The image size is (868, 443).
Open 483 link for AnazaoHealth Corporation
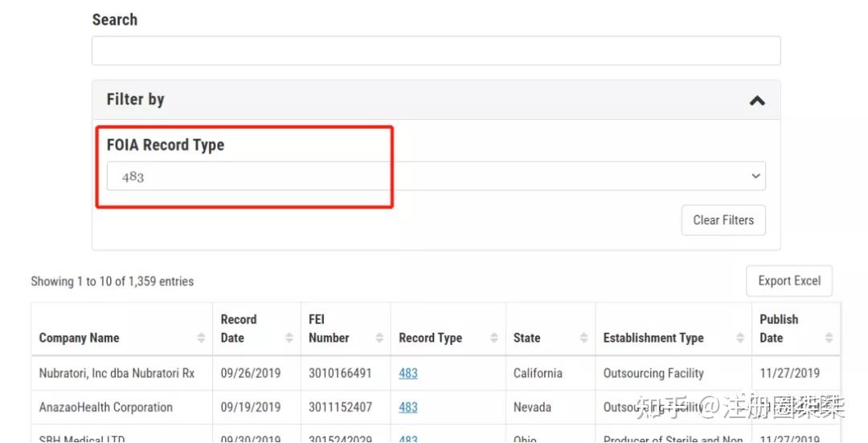(x=408, y=407)
